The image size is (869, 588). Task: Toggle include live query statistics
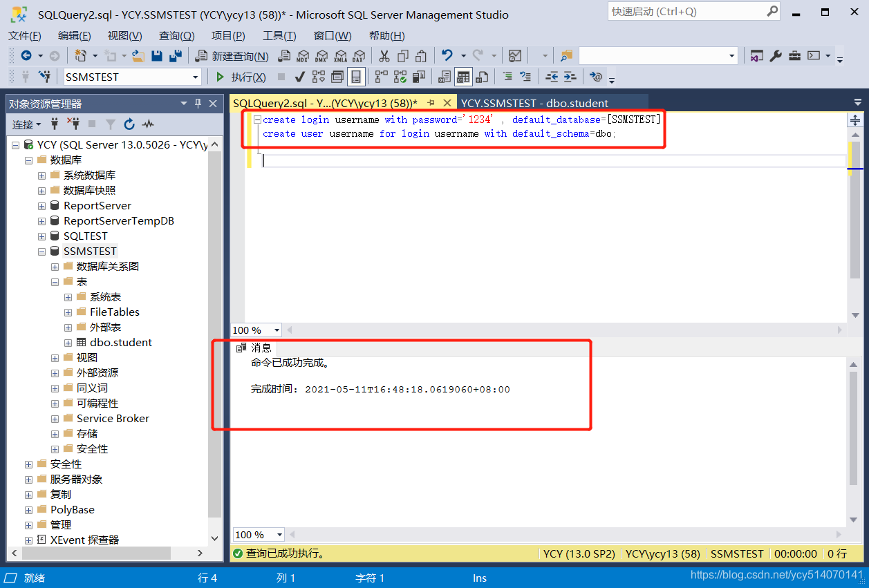click(400, 77)
